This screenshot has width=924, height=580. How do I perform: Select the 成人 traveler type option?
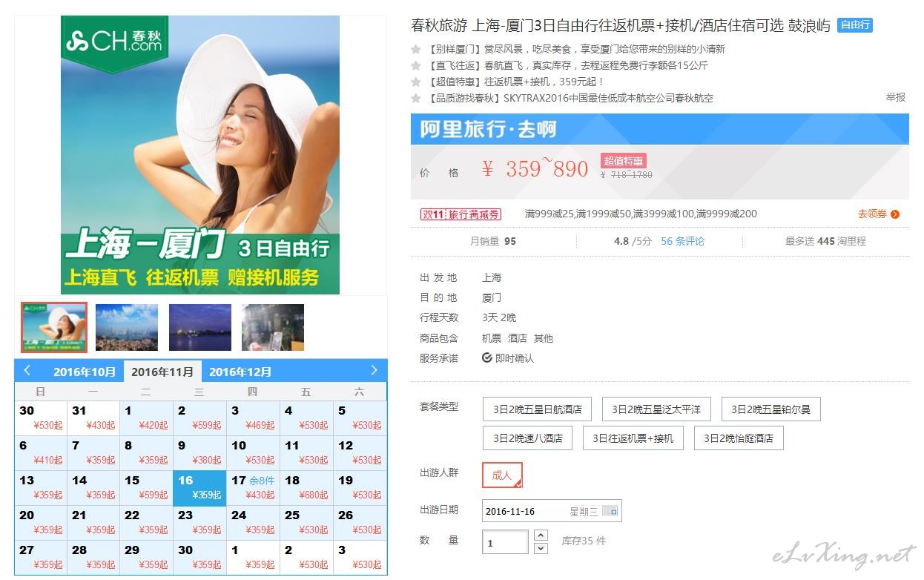(502, 475)
